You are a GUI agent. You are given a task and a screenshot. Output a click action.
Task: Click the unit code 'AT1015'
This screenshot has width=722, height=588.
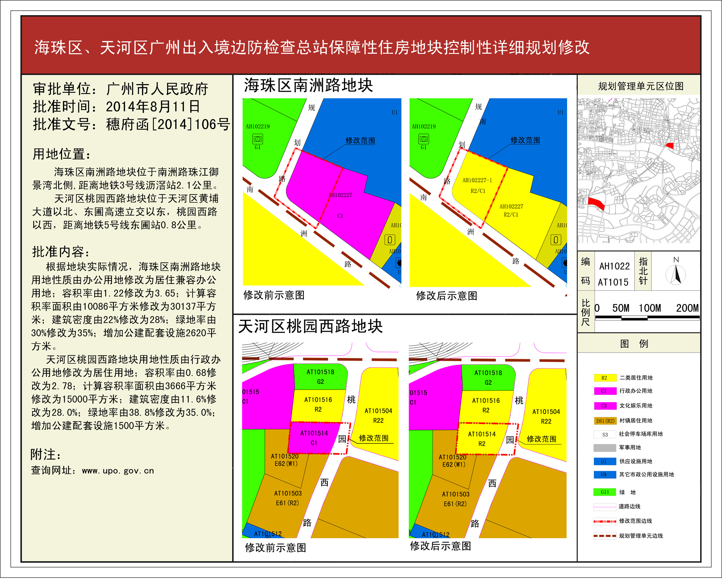coord(613,282)
